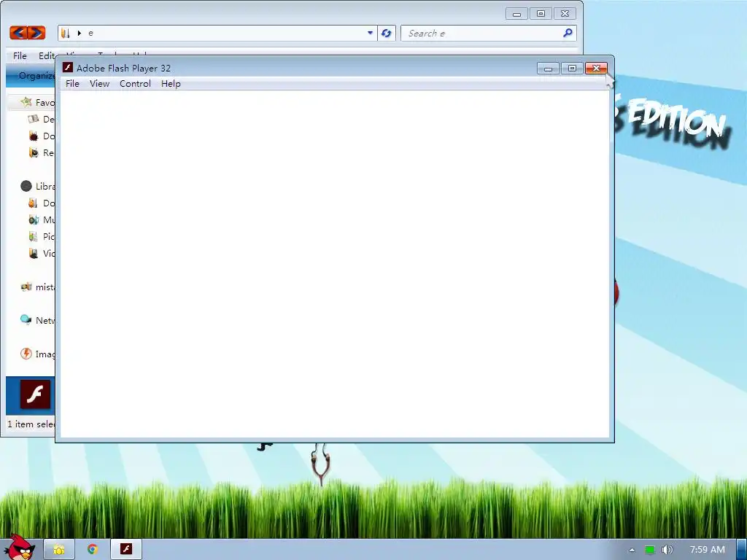
Task: Minimize the Adobe Flash Player window
Action: tap(548, 69)
